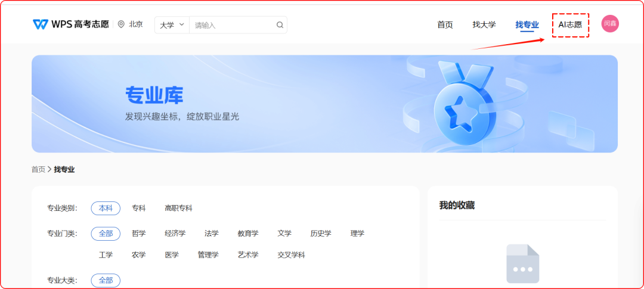This screenshot has height=289, width=644.
Task: Click the magnifier search icon
Action: click(x=280, y=25)
